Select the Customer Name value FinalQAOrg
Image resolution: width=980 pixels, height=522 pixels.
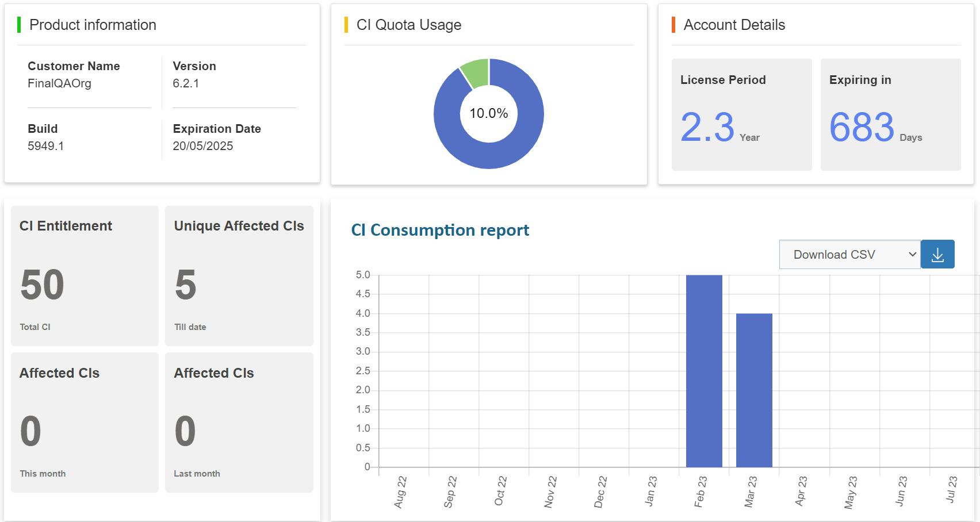[59, 83]
